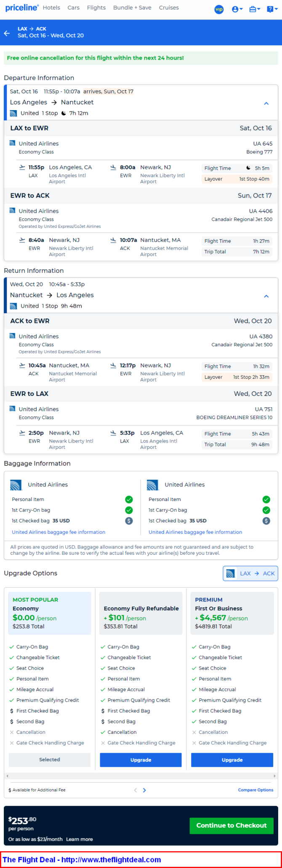This screenshot has width=282, height=868.
Task: Open the account profile menu
Action: (237, 9)
